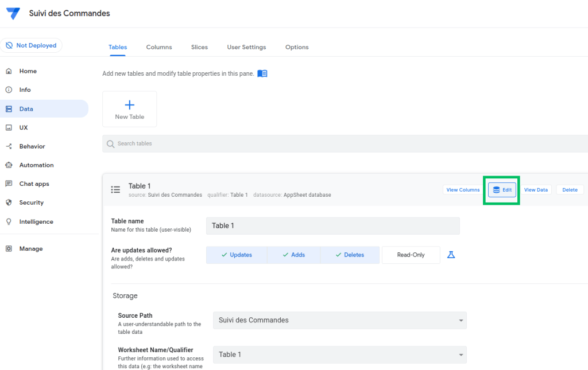Click the Info circle icon
The image size is (588, 370).
[9, 90]
